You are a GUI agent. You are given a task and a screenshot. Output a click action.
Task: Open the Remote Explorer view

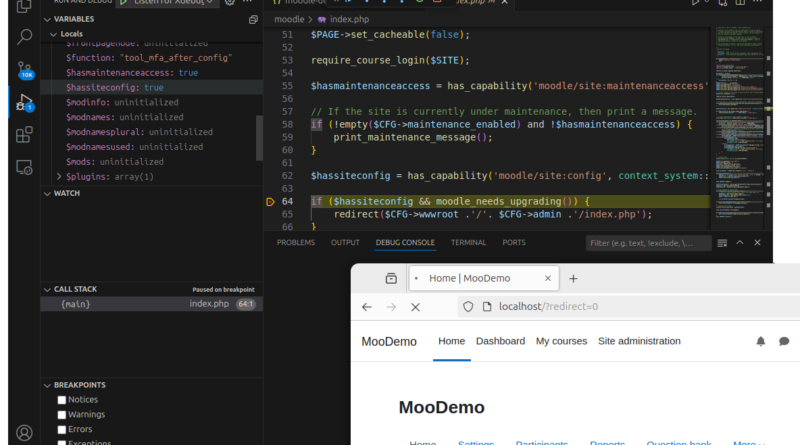(24, 167)
